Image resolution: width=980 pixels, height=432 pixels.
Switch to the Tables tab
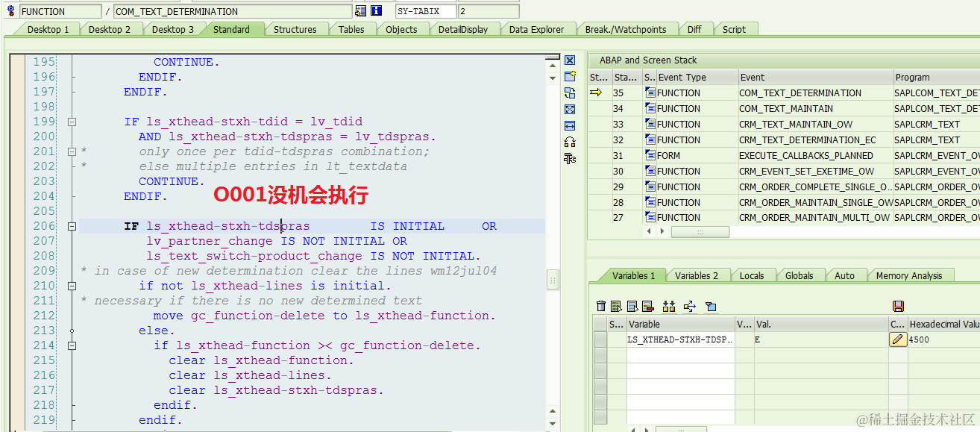coord(351,29)
